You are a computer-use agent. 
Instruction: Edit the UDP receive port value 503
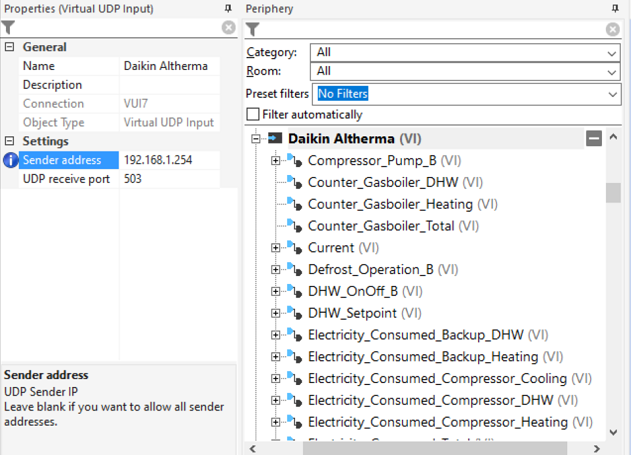[169, 179]
